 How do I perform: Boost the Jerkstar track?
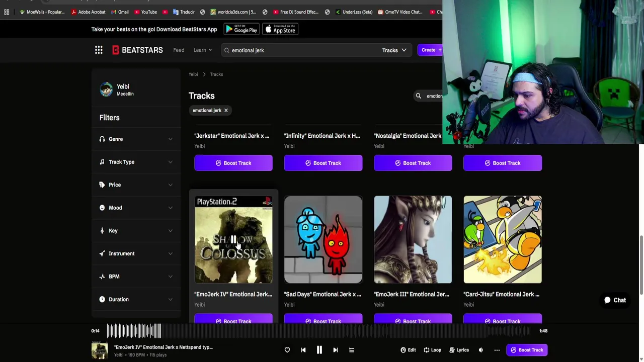coord(233,163)
